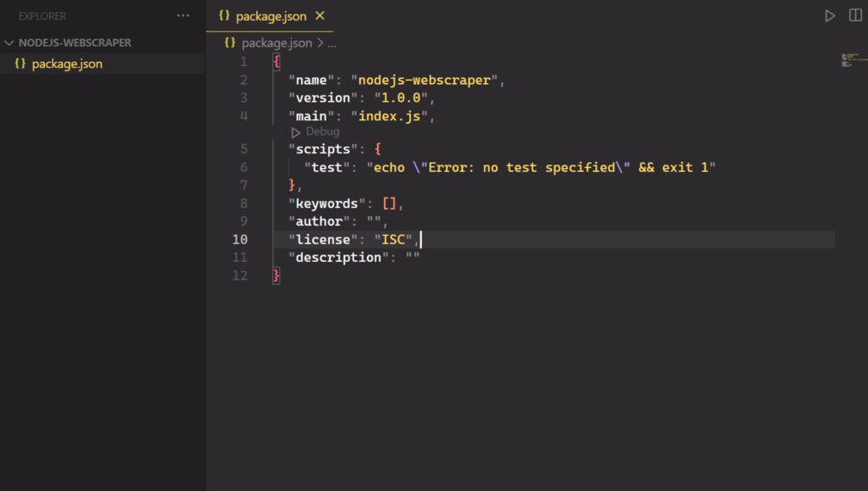The height and width of the screenshot is (491, 868).
Task: Click line number 5 in the gutter
Action: tap(243, 150)
